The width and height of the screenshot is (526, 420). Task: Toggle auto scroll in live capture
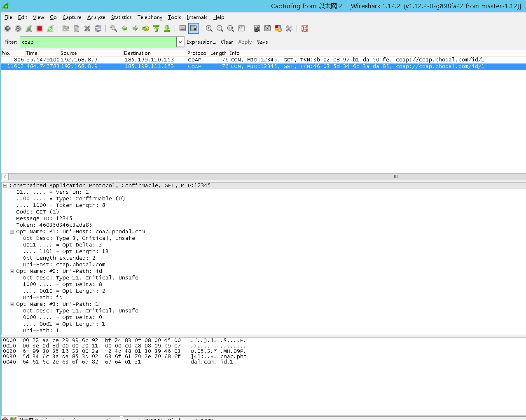coord(193,28)
